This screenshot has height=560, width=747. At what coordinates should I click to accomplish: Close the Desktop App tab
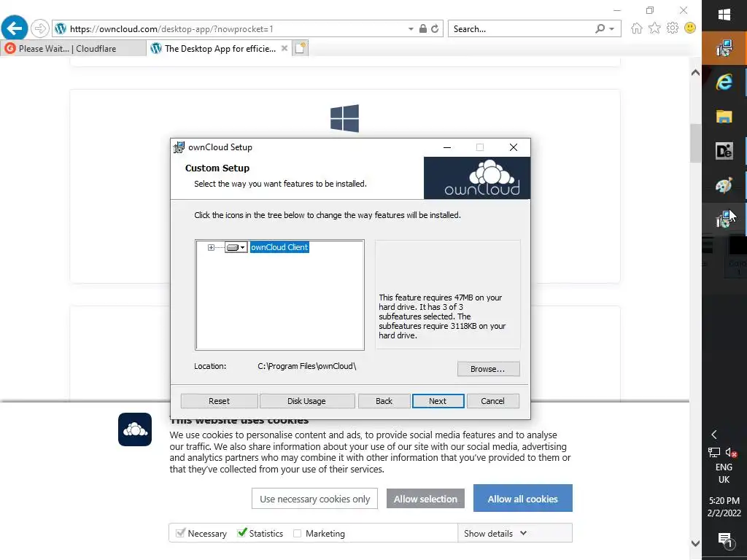[285, 48]
